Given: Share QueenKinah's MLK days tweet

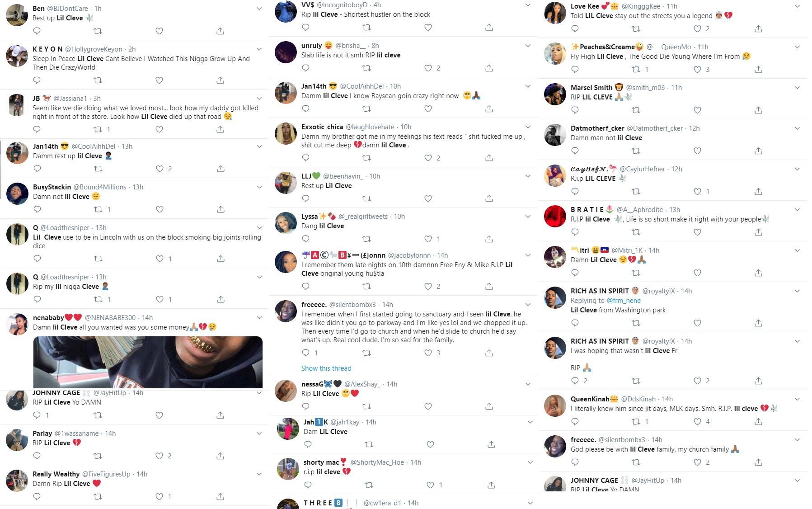Looking at the screenshot, I should pyautogui.click(x=758, y=422).
